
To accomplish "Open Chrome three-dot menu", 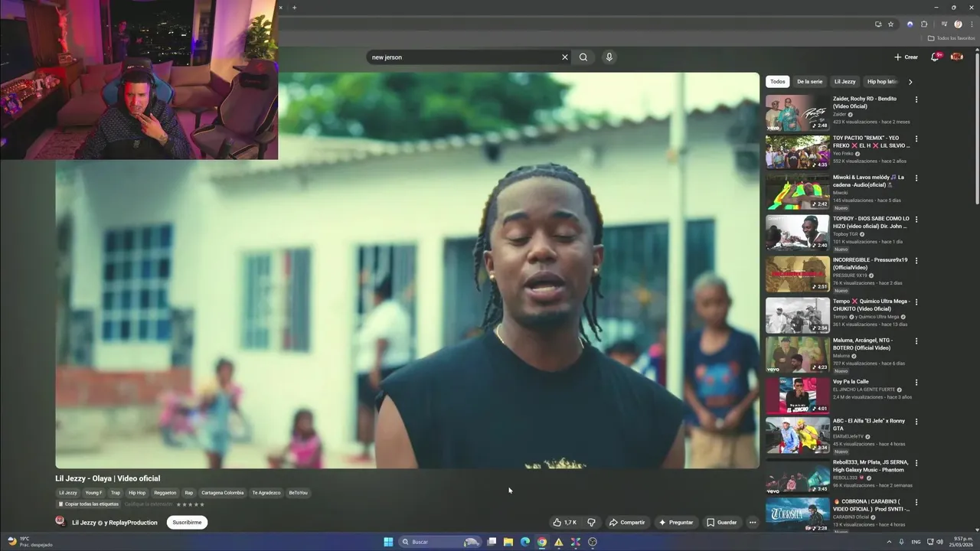I will 972,24.
